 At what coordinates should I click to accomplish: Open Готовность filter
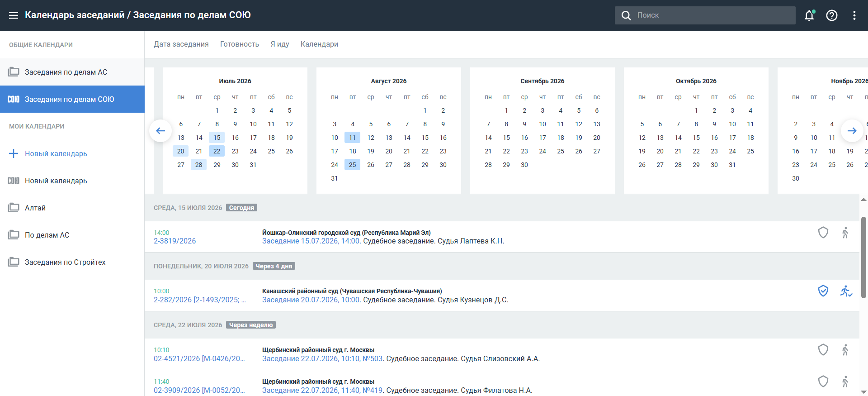240,44
